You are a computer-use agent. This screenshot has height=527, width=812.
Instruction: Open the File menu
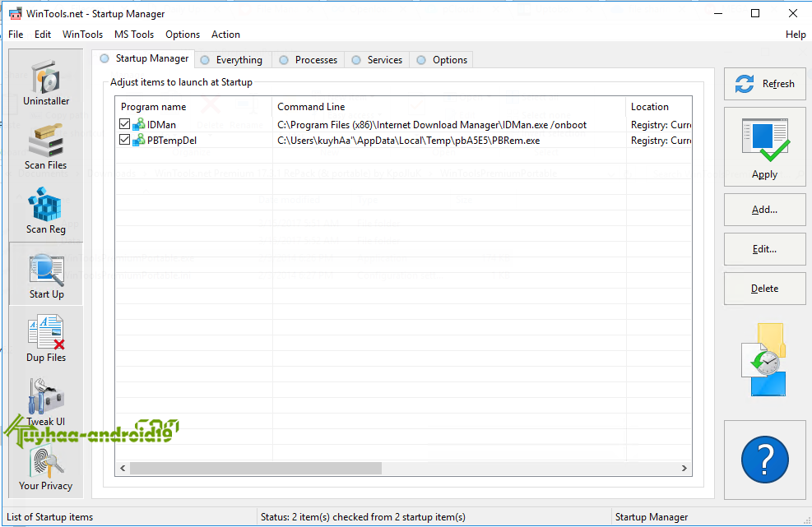click(x=16, y=35)
